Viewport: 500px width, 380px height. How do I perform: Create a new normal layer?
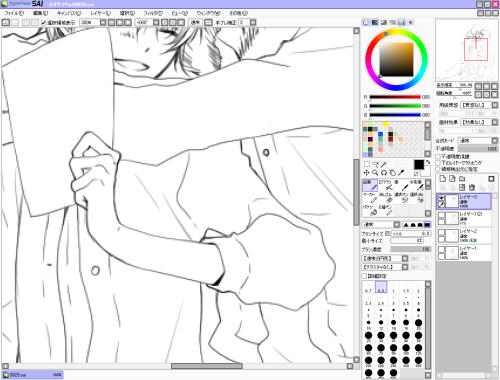point(443,179)
